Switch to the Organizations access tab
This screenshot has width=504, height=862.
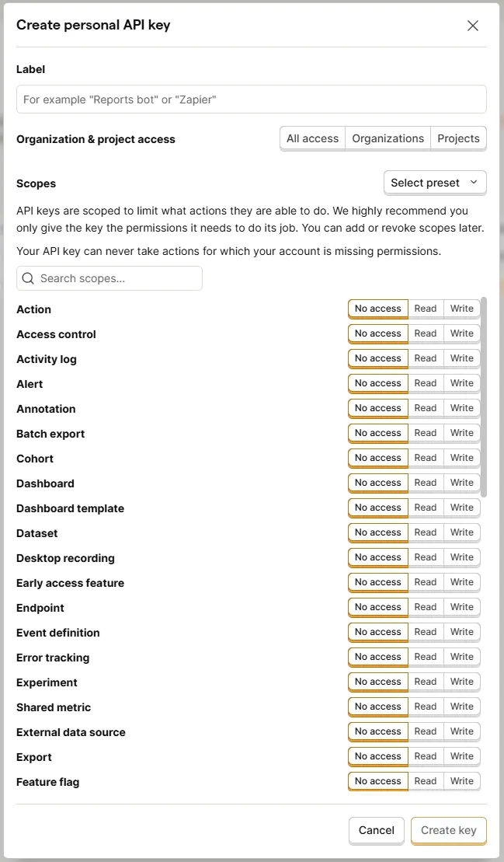388,138
